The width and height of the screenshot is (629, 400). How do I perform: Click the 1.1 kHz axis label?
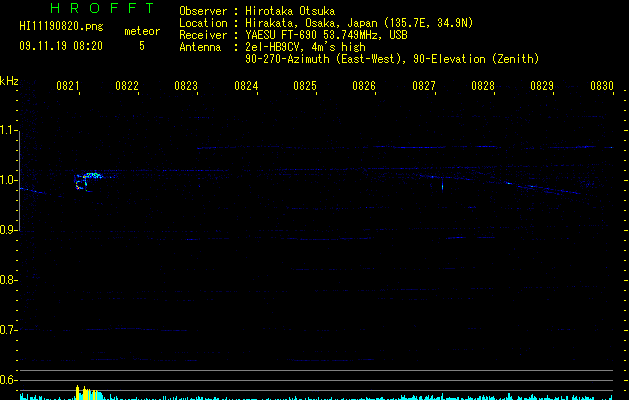point(9,130)
